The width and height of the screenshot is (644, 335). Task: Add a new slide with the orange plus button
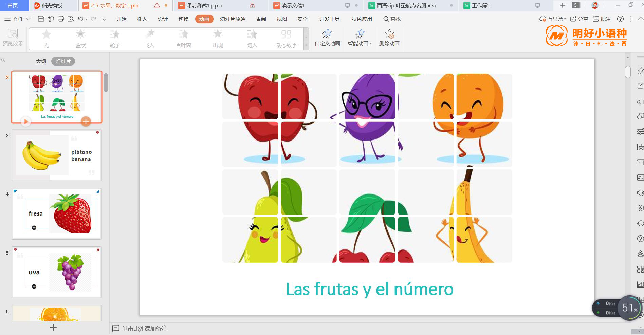pyautogui.click(x=86, y=121)
